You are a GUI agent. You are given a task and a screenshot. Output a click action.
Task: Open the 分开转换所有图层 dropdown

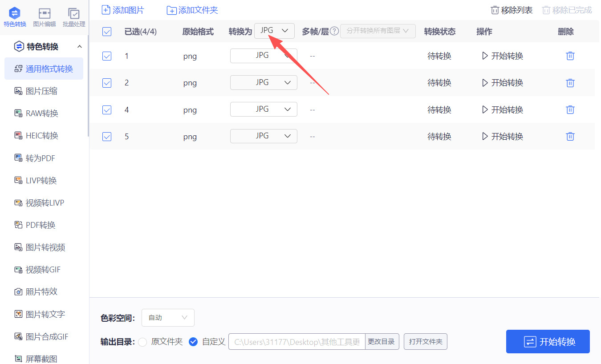378,31
